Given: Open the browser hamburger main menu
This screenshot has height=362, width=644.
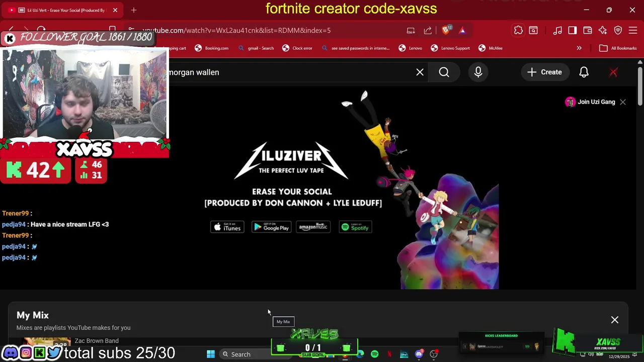Looking at the screenshot, I should [x=633, y=30].
